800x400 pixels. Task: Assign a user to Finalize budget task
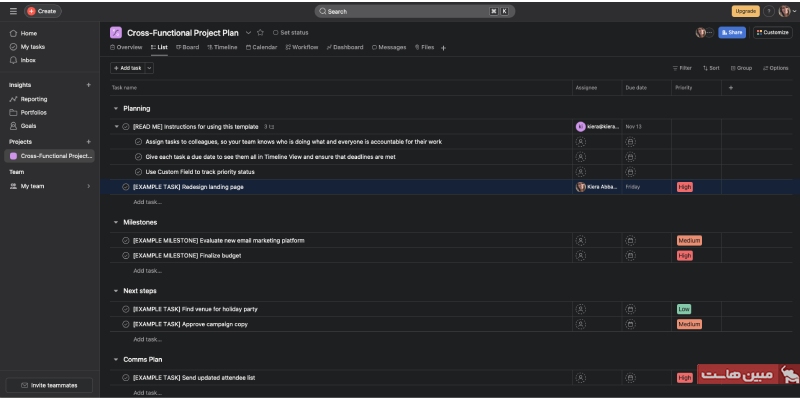pos(580,256)
